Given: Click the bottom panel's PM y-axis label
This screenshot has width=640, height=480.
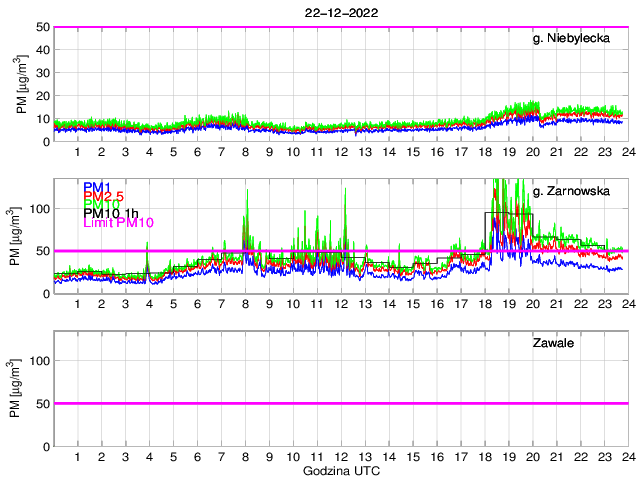Looking at the screenshot, I should coord(23,388).
